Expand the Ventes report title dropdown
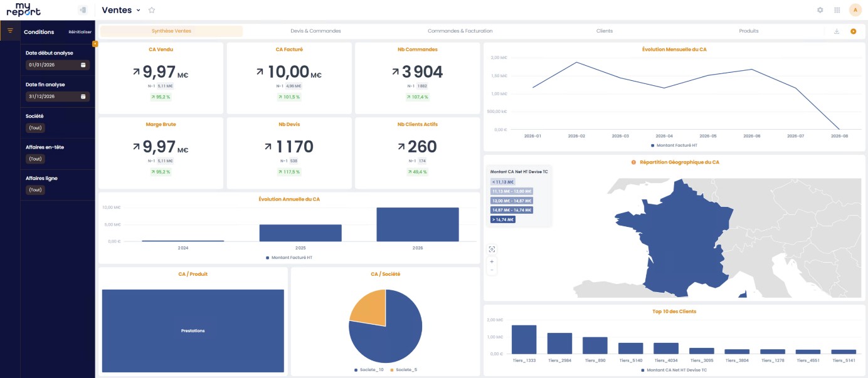 click(138, 10)
